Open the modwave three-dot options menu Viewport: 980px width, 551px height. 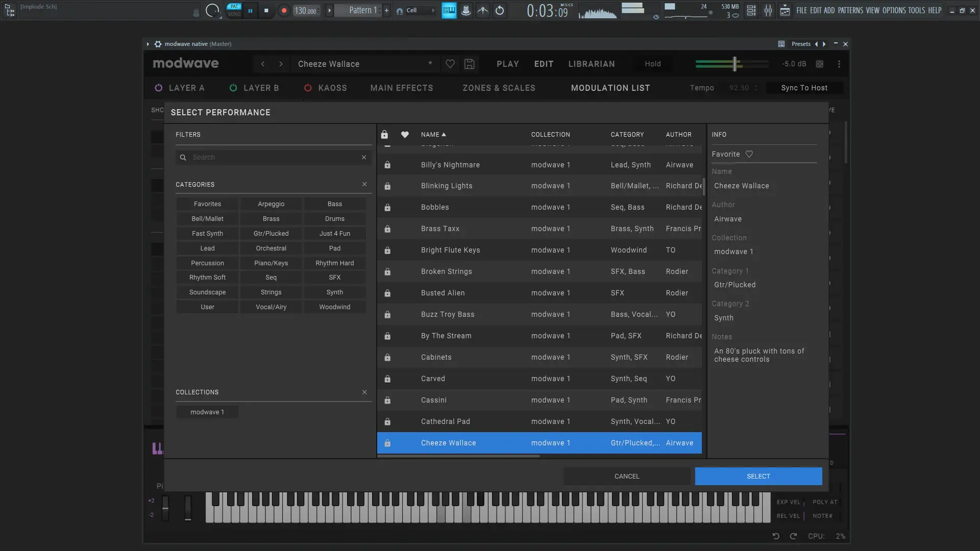[839, 64]
